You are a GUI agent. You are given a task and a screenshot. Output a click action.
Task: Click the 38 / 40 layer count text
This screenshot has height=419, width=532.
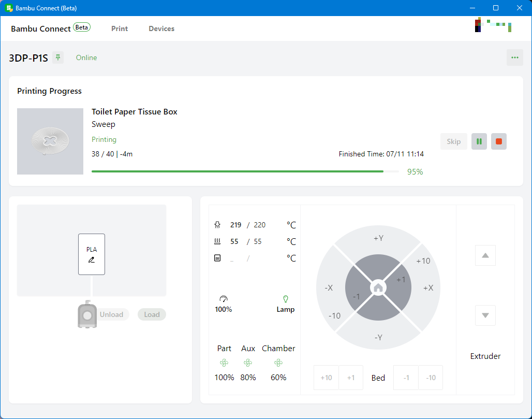(x=103, y=154)
